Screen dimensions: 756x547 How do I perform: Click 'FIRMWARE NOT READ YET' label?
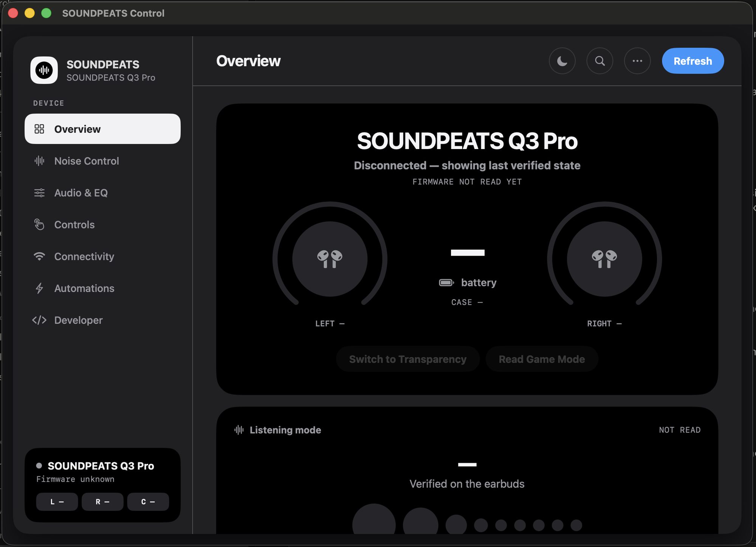click(467, 182)
